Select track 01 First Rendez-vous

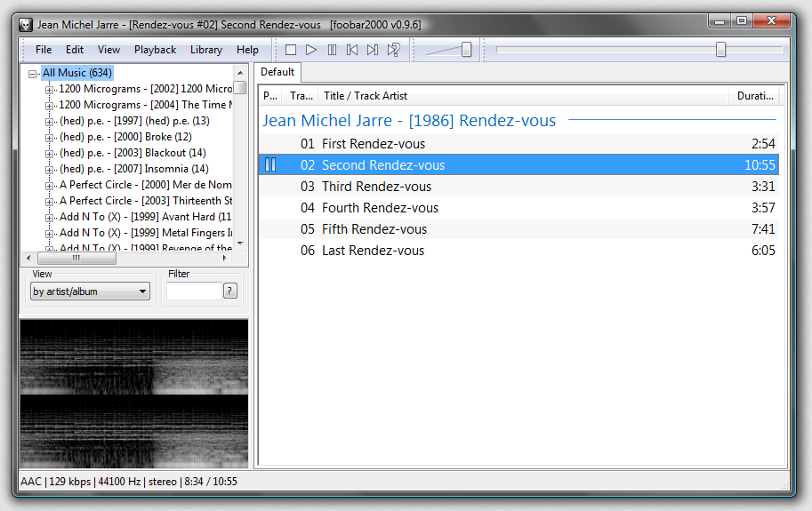click(x=519, y=144)
